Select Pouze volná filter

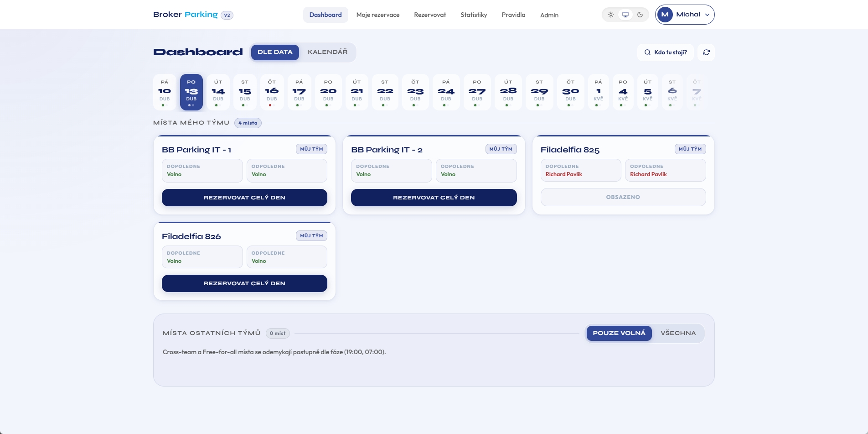click(619, 333)
